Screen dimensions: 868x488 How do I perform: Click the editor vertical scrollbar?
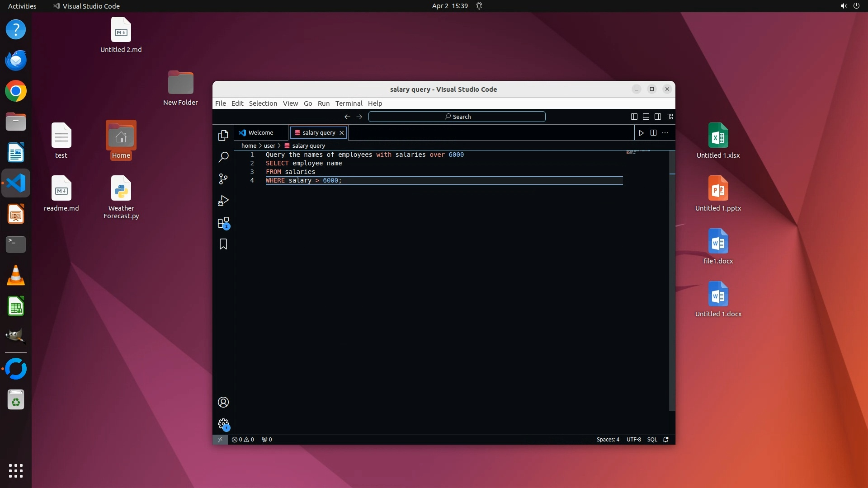(x=672, y=280)
